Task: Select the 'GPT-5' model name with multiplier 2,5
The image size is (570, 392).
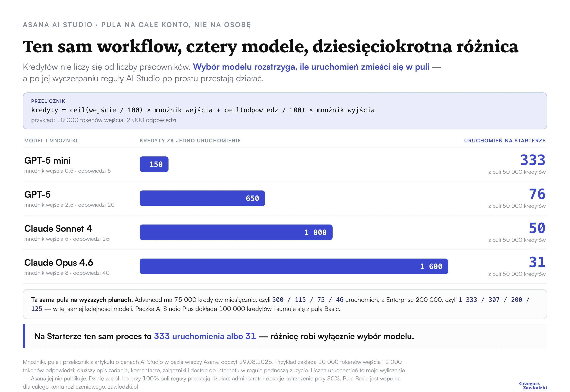Action: 38,195
